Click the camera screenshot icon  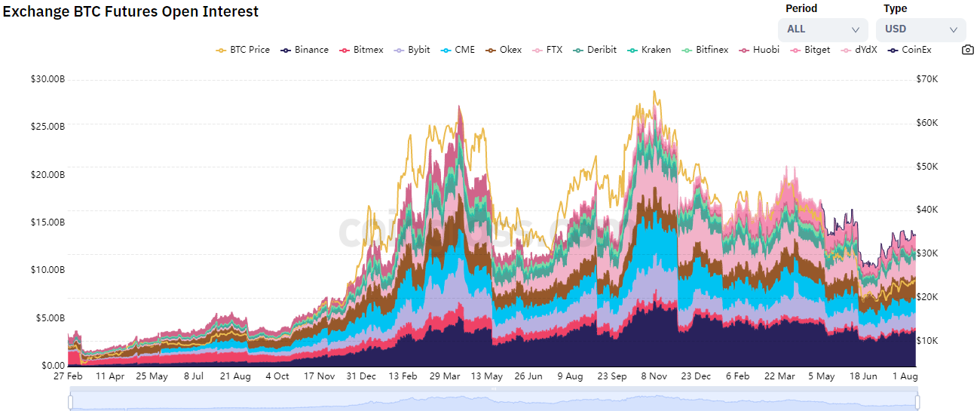[x=968, y=50]
